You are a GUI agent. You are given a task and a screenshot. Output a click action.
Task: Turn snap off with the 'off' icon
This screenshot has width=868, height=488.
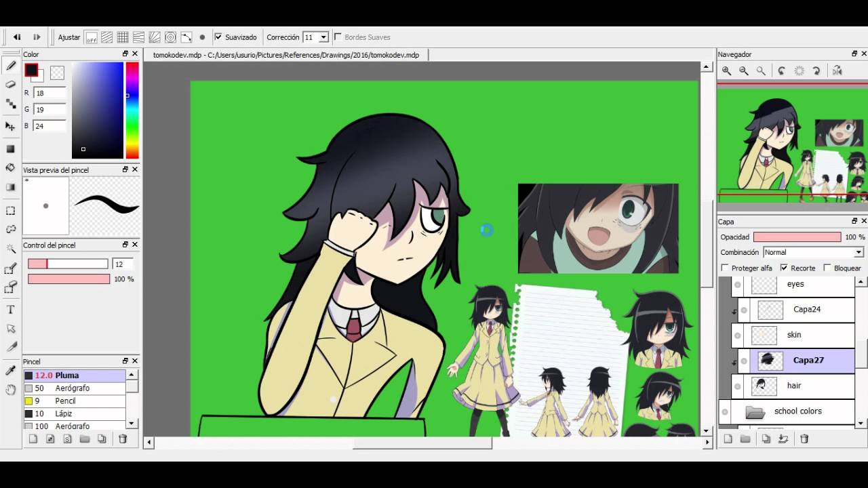(91, 37)
